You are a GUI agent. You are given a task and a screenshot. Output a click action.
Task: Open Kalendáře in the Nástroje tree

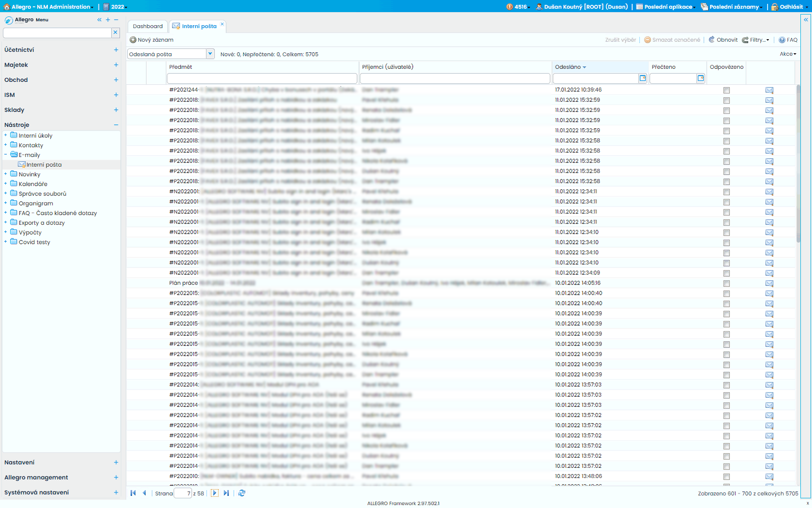(33, 184)
